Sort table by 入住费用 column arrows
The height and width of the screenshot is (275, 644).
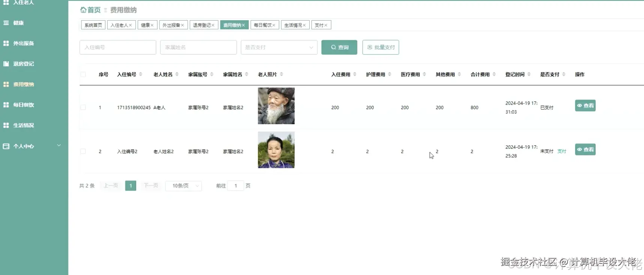pyautogui.click(x=355, y=74)
